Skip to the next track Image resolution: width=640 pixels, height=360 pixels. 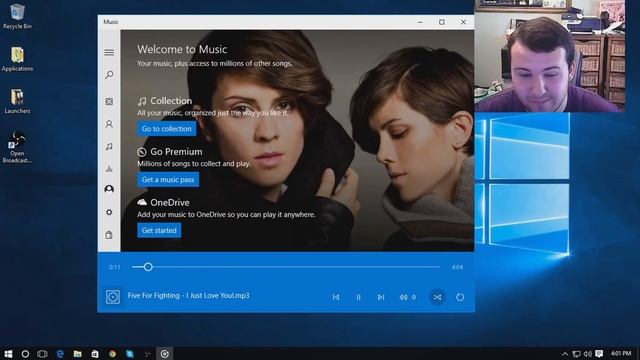click(381, 297)
